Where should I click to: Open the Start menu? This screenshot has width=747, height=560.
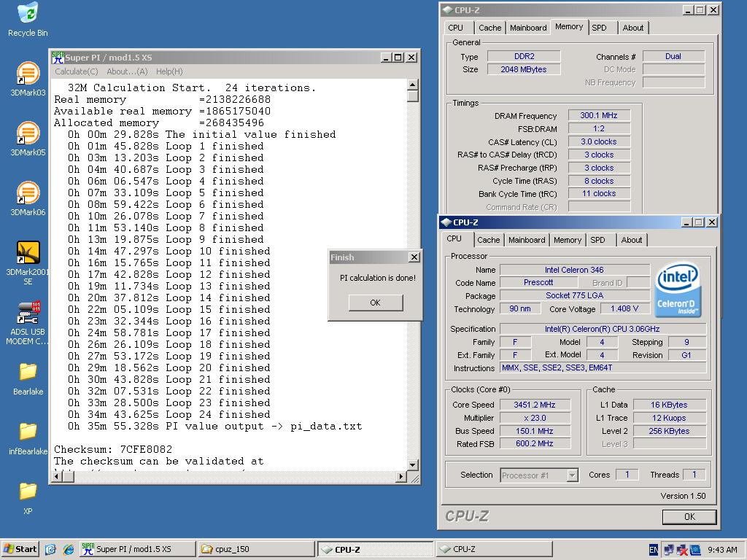pos(20,549)
